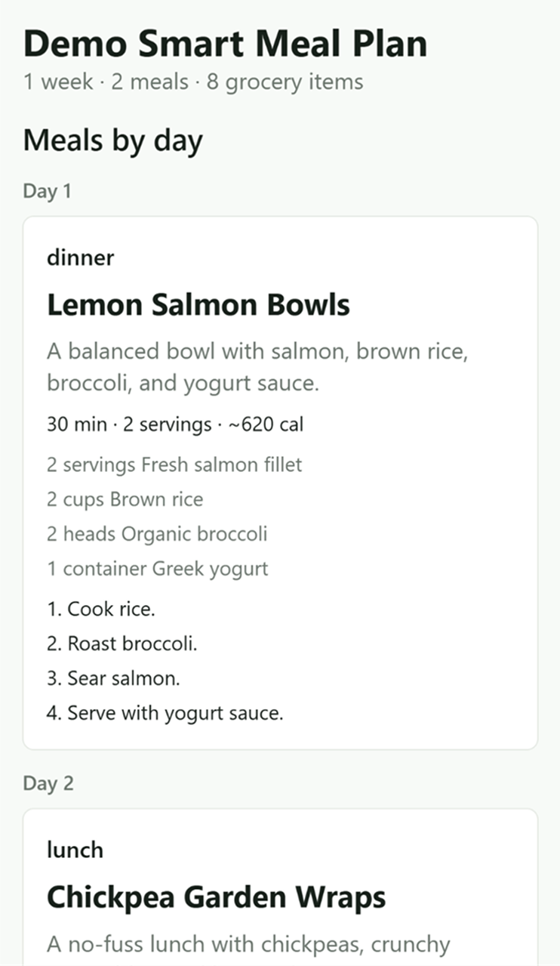This screenshot has width=560, height=966.
Task: Click the Organic broccoli ingredient line
Action: tap(157, 534)
